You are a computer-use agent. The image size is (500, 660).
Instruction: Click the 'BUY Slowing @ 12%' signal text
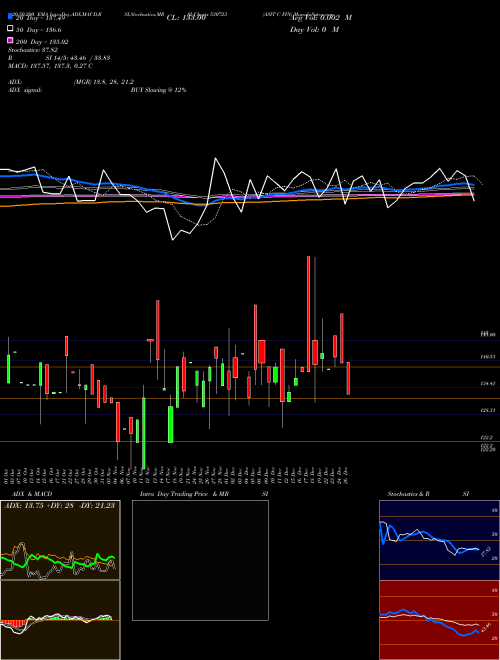[x=158, y=90]
